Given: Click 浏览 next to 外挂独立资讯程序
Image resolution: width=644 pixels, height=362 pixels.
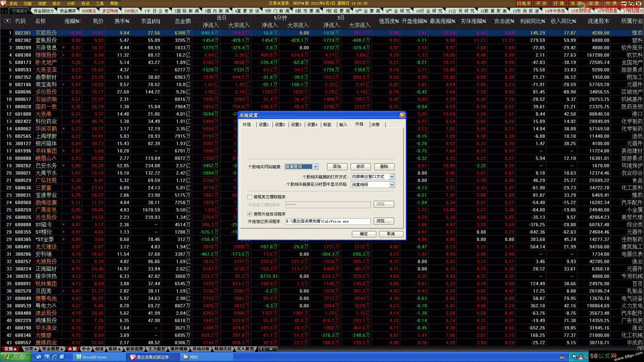Looking at the screenshot, I should pos(383,221).
